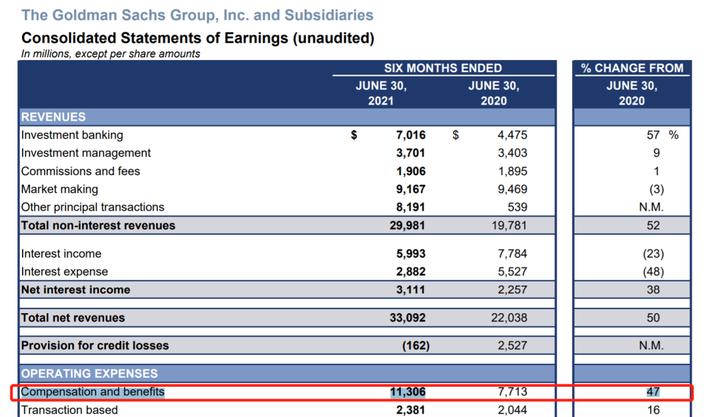Click the value 3,111 for Net interest income

pos(411,290)
